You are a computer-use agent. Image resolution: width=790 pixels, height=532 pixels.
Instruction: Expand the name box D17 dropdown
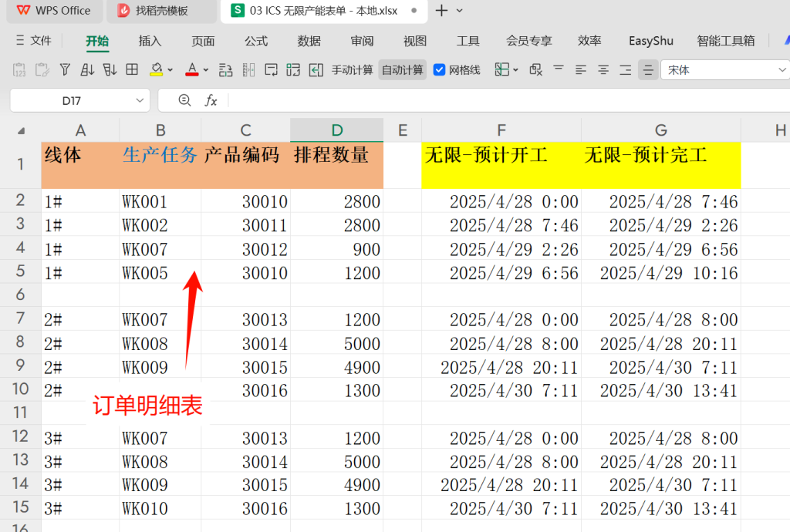[140, 101]
